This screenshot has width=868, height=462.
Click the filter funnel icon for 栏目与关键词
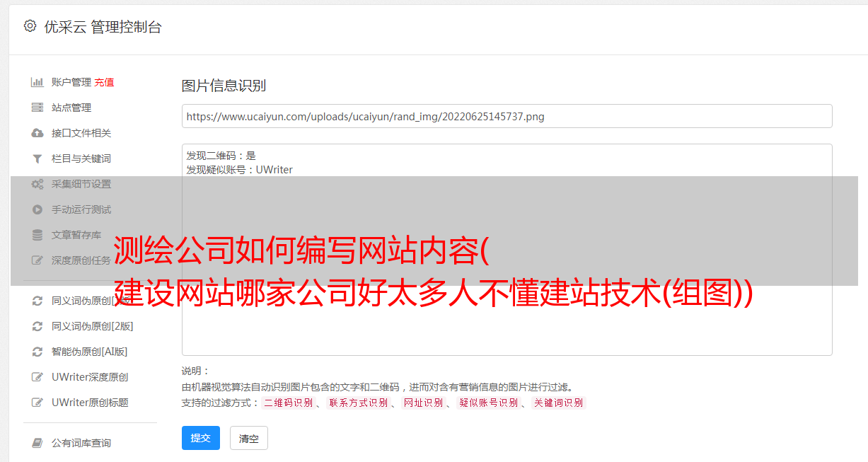click(37, 158)
